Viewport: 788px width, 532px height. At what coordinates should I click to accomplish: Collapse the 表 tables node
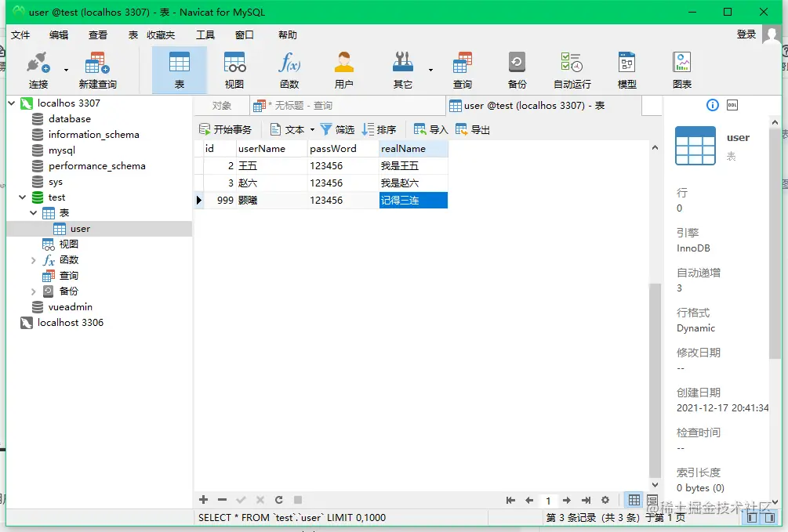pos(34,212)
